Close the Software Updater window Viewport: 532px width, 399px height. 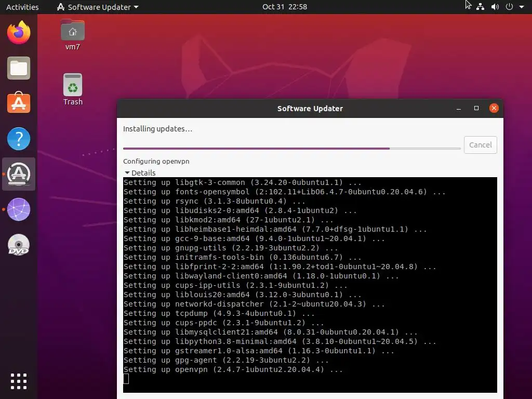[x=494, y=108]
